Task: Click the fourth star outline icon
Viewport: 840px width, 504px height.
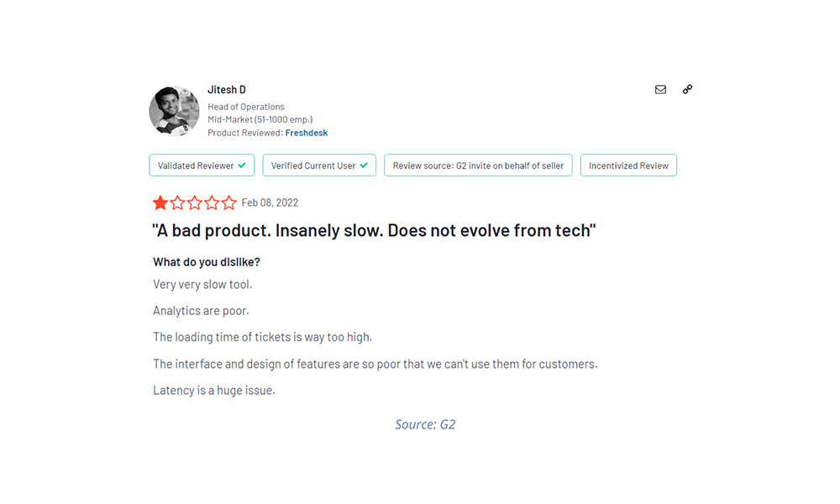Action: [x=212, y=202]
